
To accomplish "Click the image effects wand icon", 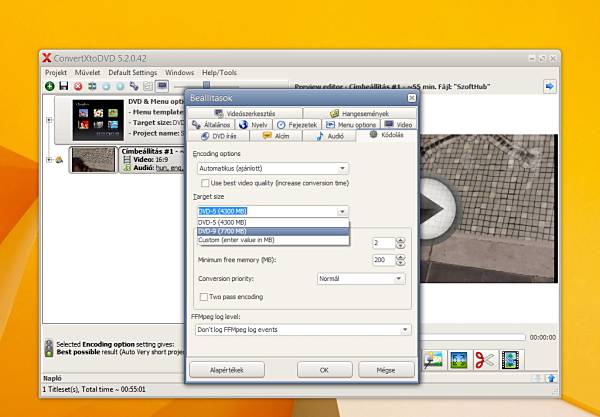I will click(433, 360).
